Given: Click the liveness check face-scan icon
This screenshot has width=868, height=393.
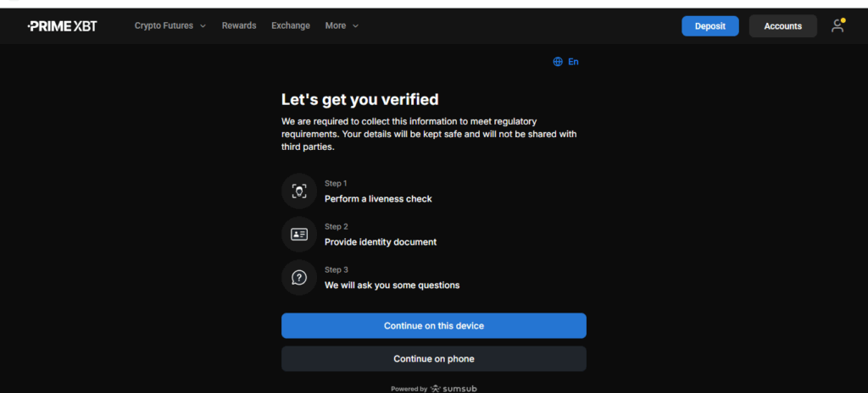Looking at the screenshot, I should pos(298,191).
